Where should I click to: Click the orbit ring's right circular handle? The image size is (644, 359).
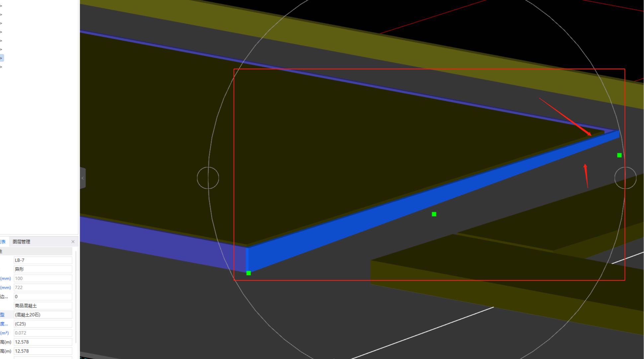(625, 178)
